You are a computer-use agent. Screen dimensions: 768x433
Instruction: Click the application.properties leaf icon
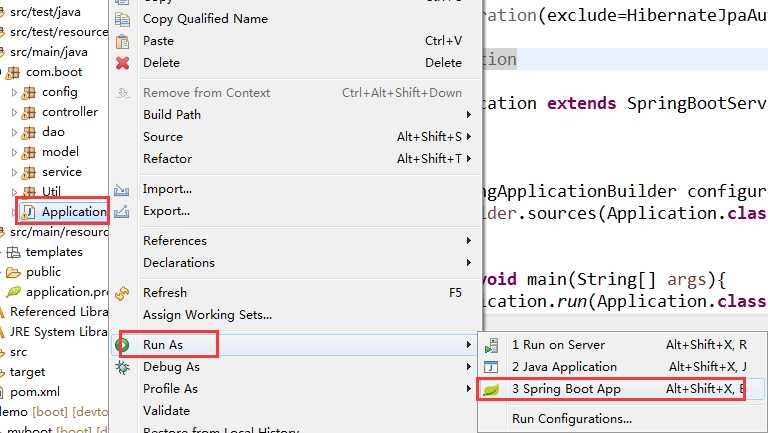click(13, 292)
